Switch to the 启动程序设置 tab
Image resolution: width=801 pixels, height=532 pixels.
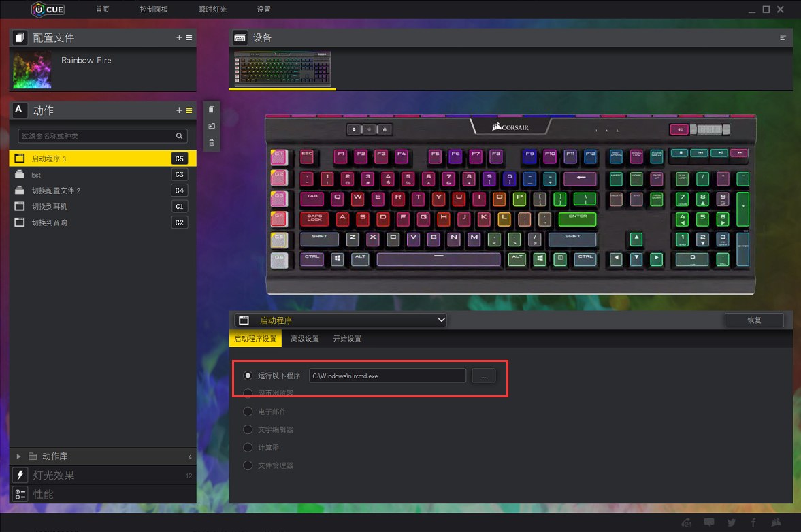click(255, 339)
